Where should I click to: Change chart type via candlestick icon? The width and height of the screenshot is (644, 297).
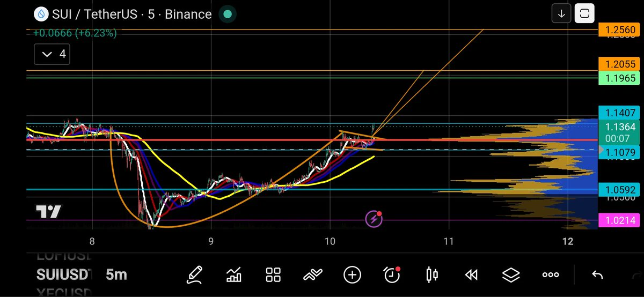[431, 275]
